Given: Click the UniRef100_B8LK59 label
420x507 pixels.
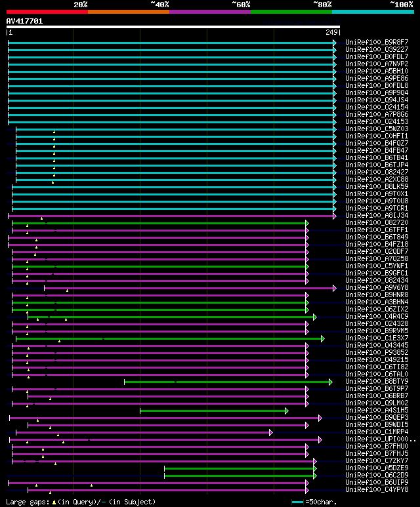Looking at the screenshot, I should tap(377, 186).
